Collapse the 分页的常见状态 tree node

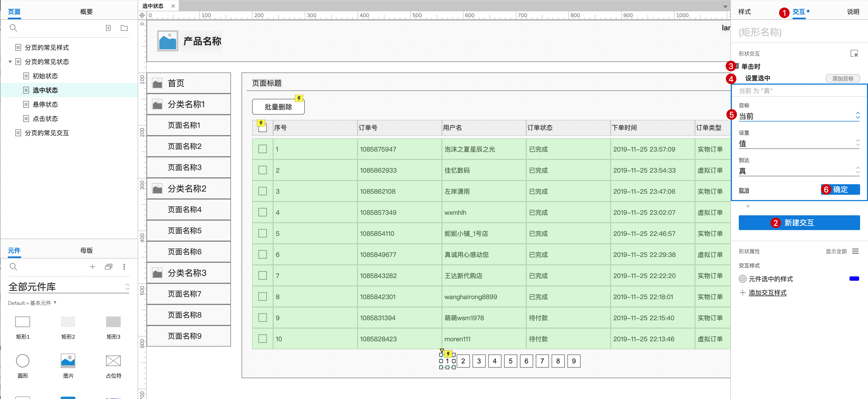10,62
